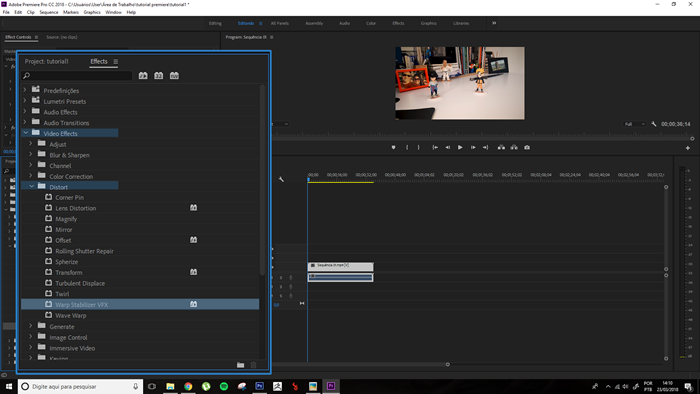700x394 pixels.
Task: Expand the Lumetri Presets folder
Action: pos(25,100)
